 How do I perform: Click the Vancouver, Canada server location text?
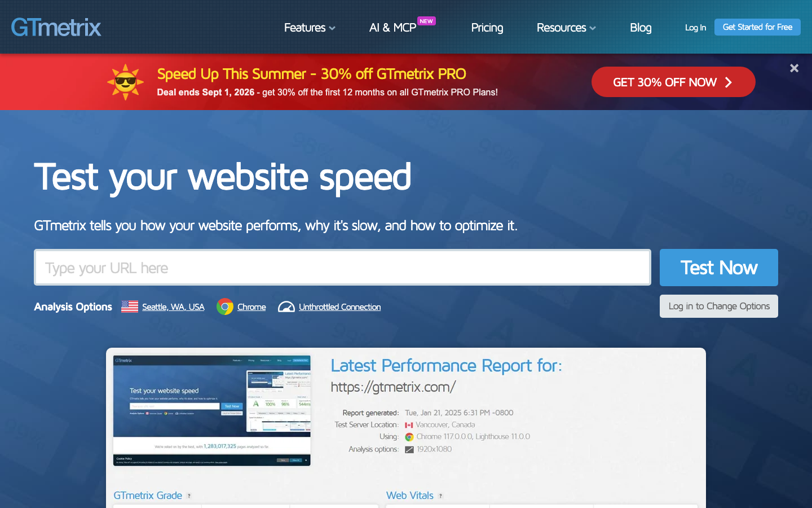tap(445, 424)
